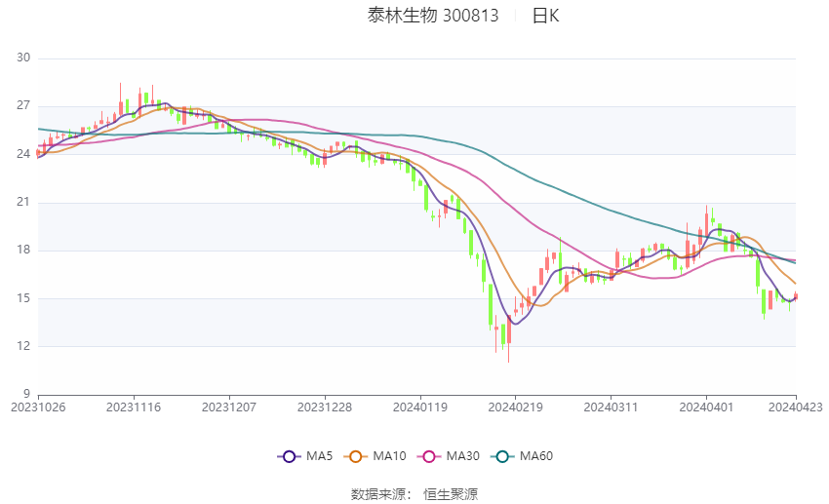This screenshot has width=829, height=504.
Task: Click the 日K label in title
Action: (x=545, y=15)
